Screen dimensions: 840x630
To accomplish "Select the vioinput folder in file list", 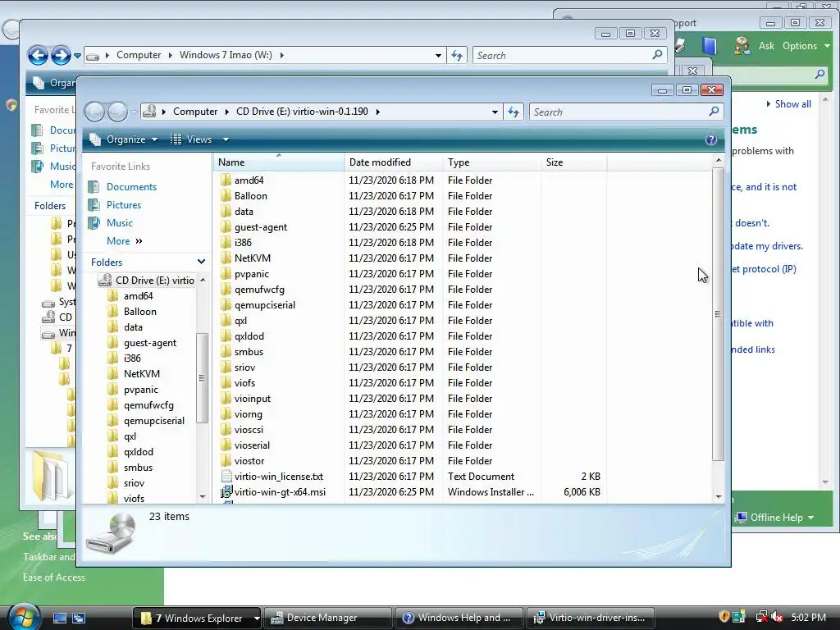I will 253,399.
